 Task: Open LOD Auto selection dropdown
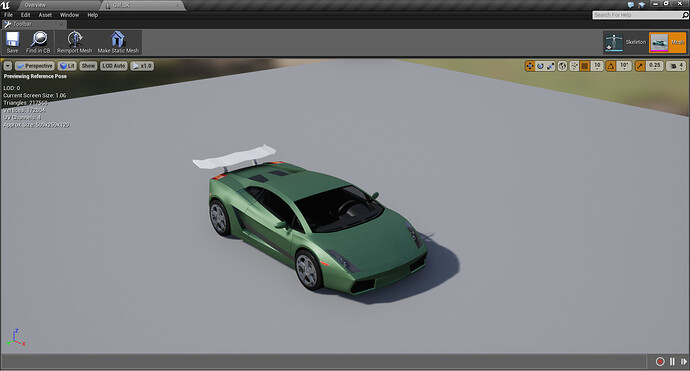114,66
